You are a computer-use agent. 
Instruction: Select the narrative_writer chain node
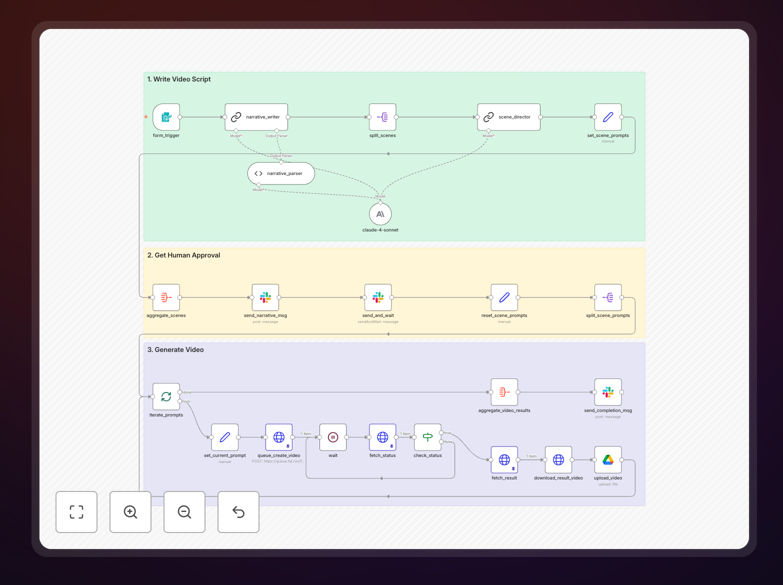click(x=256, y=117)
